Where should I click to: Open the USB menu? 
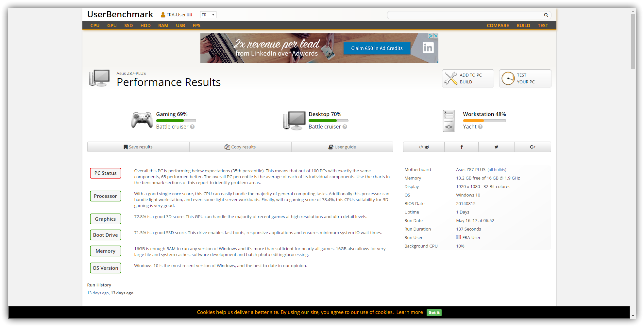pos(180,26)
